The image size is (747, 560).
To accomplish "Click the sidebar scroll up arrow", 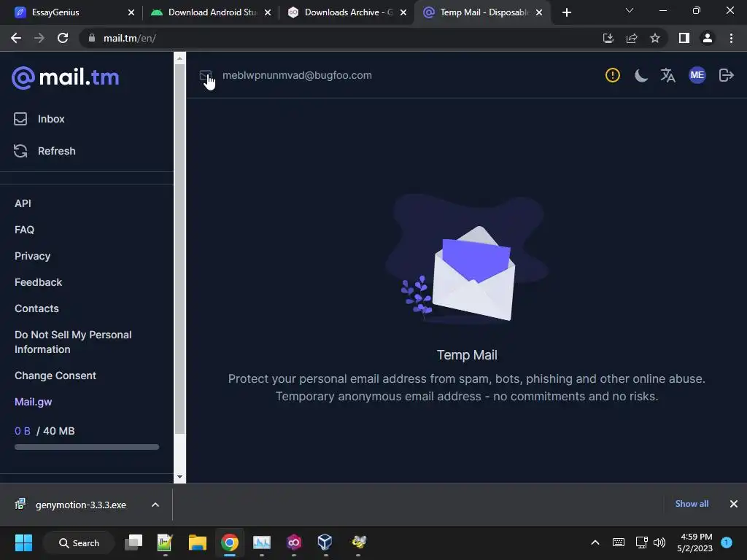I will (x=179, y=58).
